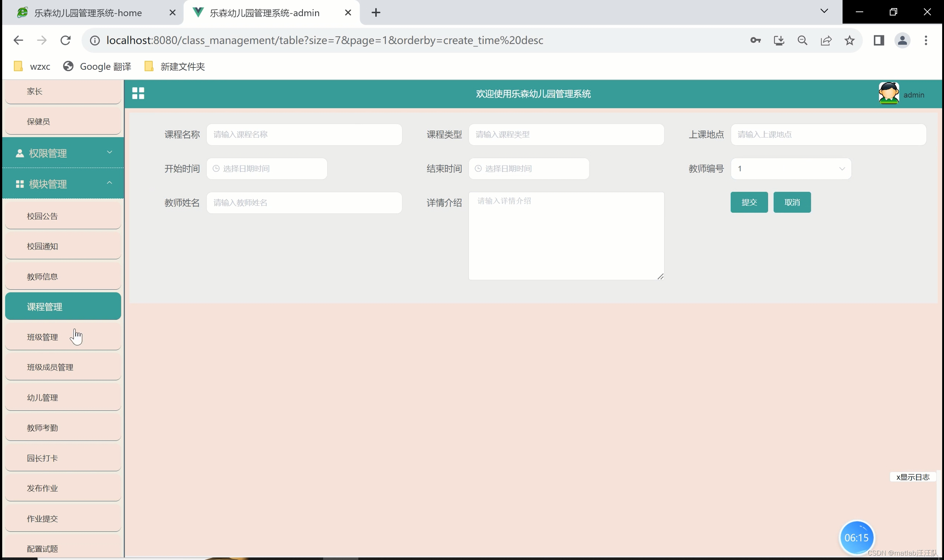The image size is (944, 560).
Task: Click the 取消 button
Action: [792, 202]
